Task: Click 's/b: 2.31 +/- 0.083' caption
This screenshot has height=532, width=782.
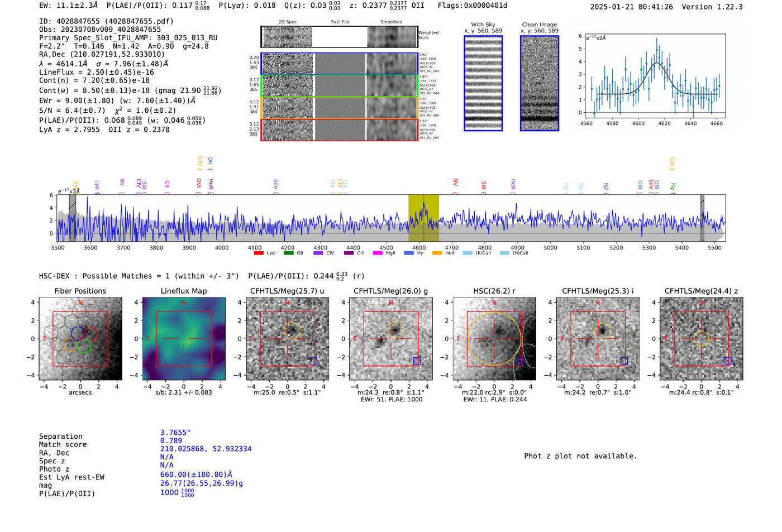Action: point(184,392)
